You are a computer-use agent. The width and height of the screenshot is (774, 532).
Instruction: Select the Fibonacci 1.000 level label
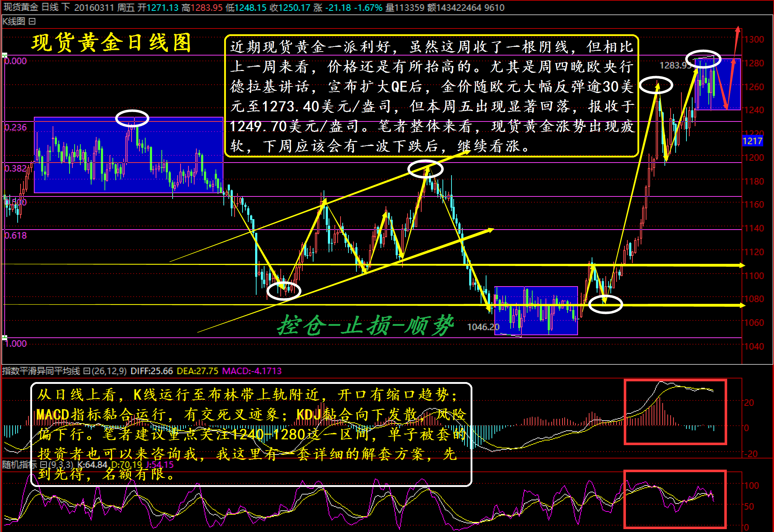16,344
